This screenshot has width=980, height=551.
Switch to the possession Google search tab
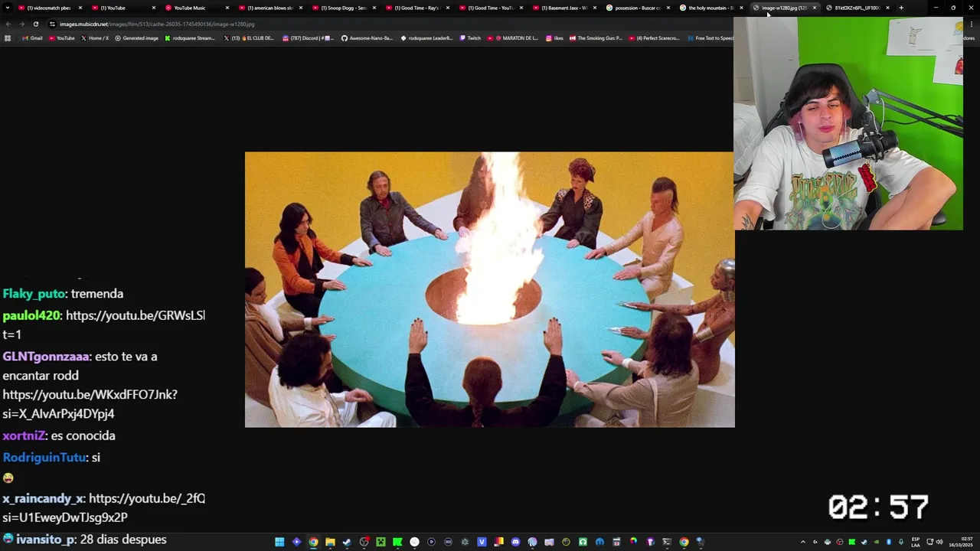(637, 8)
